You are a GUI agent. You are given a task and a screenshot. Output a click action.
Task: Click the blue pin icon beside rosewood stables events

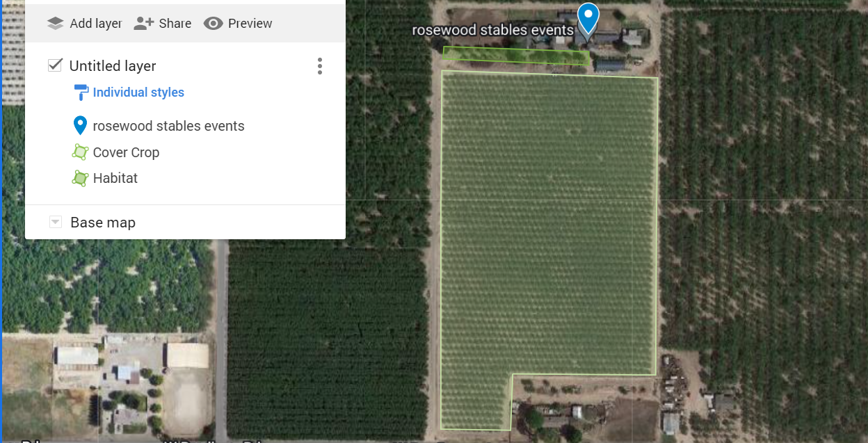coord(80,126)
